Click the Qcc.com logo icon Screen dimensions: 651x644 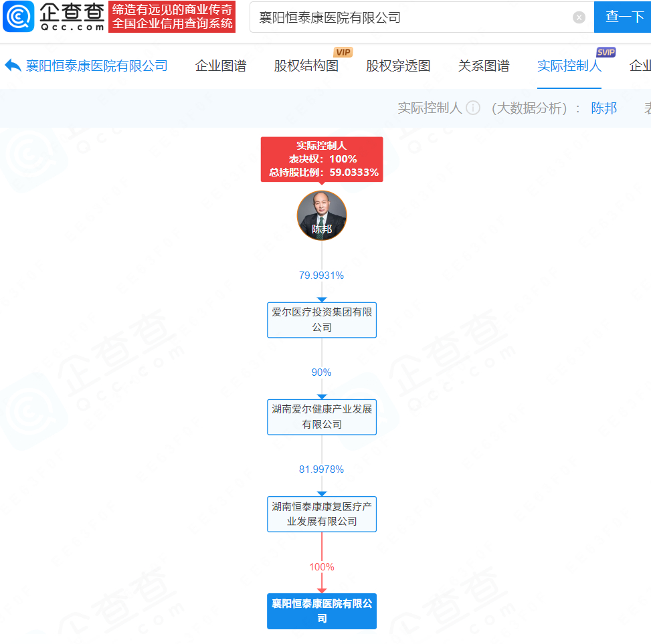click(x=18, y=17)
